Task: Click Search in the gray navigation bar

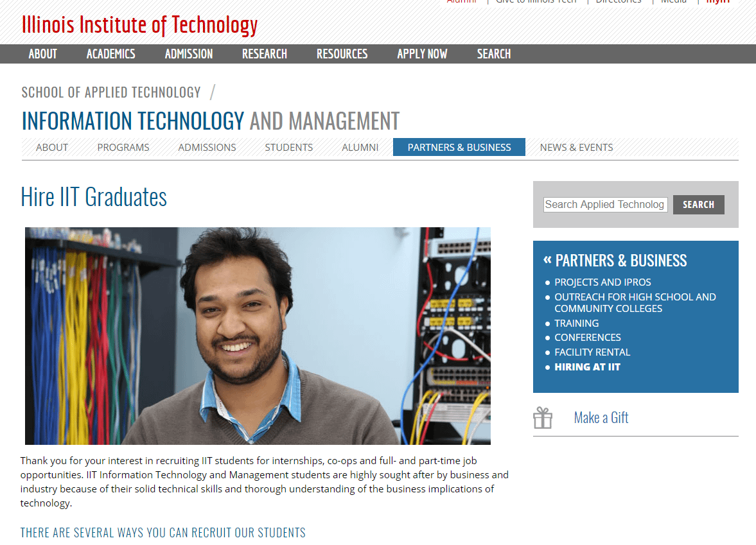Action: (x=494, y=54)
